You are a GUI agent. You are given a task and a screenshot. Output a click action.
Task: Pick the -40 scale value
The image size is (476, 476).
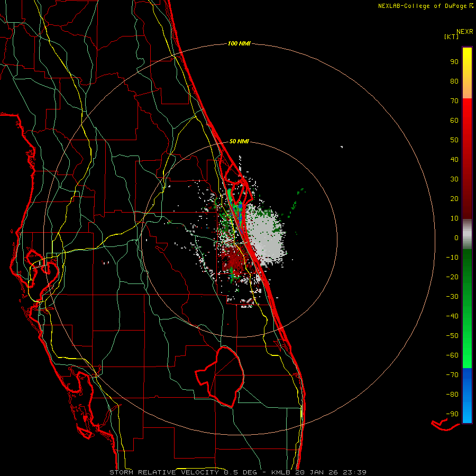pos(452,316)
